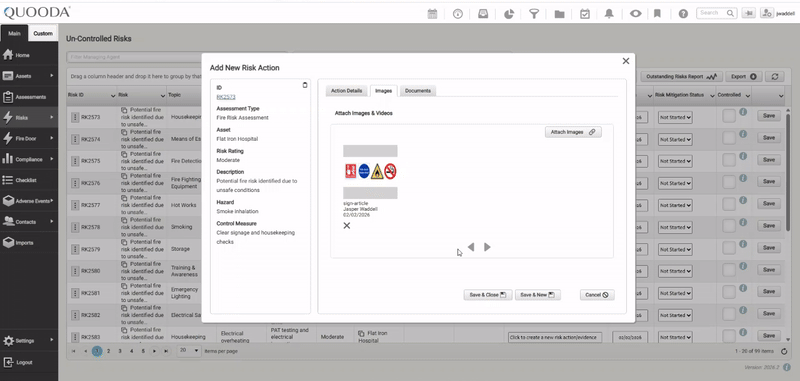Image resolution: width=800 pixels, height=381 pixels.
Task: Reload grid with refresh icon at bottom right
Action: coord(784,351)
